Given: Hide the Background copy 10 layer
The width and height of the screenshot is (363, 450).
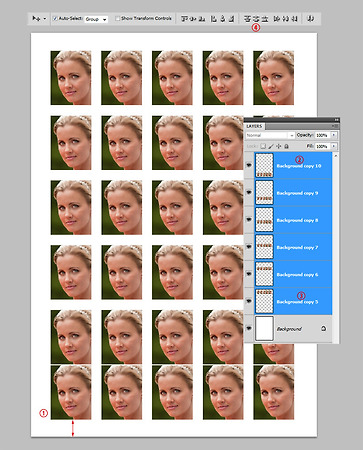Looking at the screenshot, I should [x=249, y=165].
